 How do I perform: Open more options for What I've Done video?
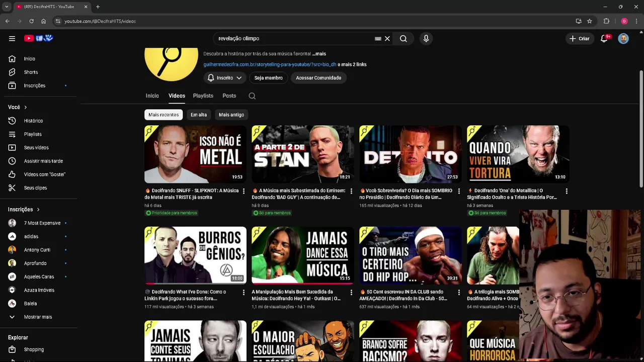(244, 292)
